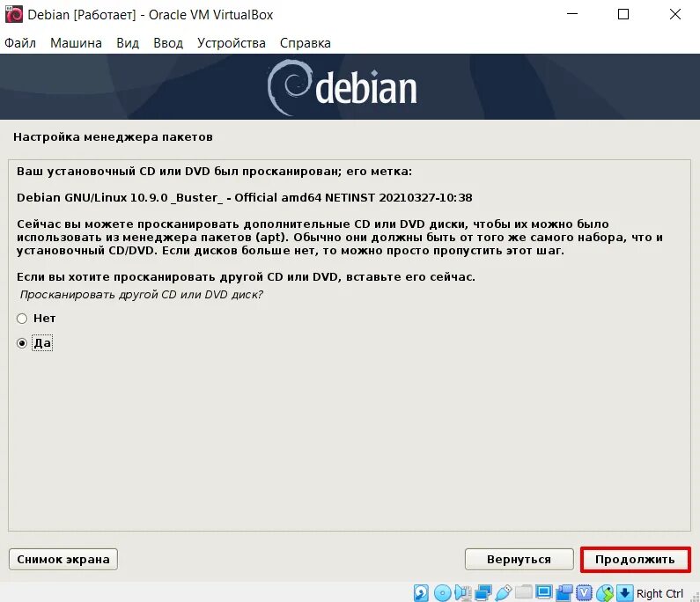Click the hard disk activity status icon
The height and width of the screenshot is (602, 700).
click(x=421, y=593)
